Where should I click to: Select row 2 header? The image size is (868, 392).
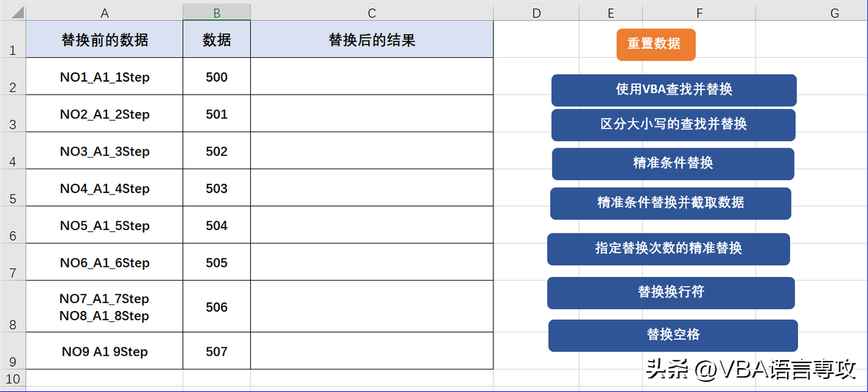[13, 77]
